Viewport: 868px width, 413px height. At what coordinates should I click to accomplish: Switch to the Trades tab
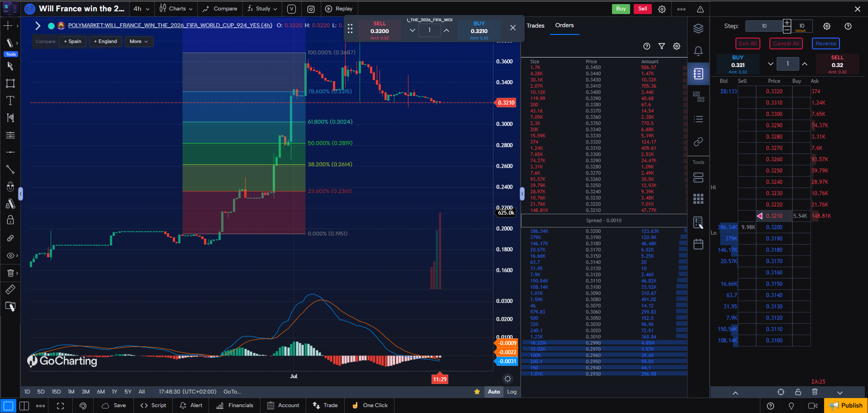[536, 25]
